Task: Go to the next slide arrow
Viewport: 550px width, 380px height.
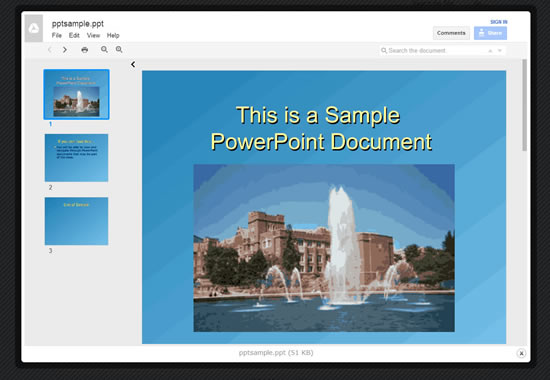Action: click(65, 50)
